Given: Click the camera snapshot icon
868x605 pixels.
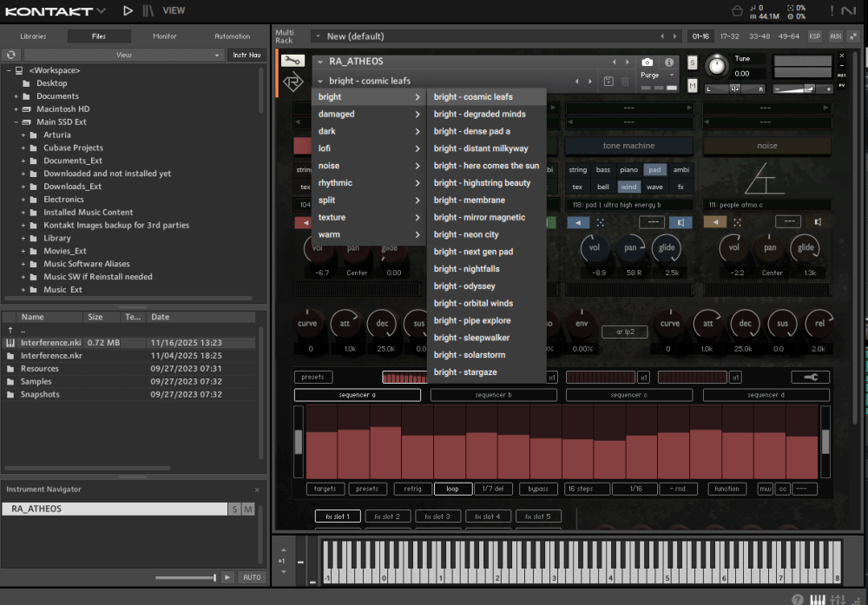Looking at the screenshot, I should [x=647, y=62].
